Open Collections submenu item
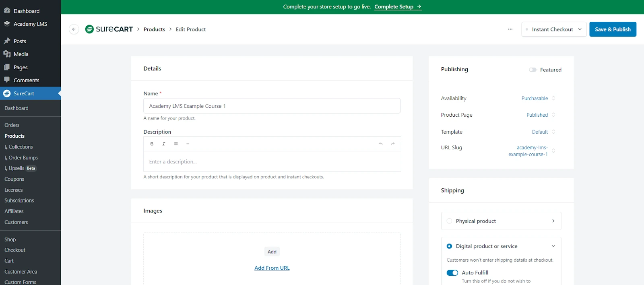Screen dimensions: 644x285 click(x=19, y=147)
